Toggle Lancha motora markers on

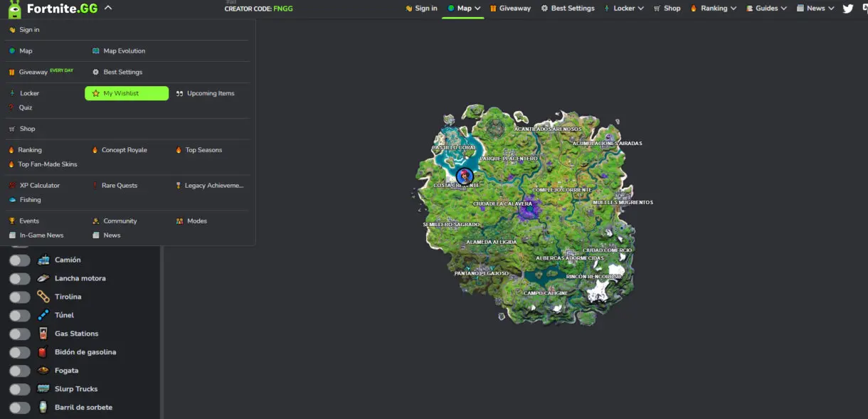click(20, 279)
